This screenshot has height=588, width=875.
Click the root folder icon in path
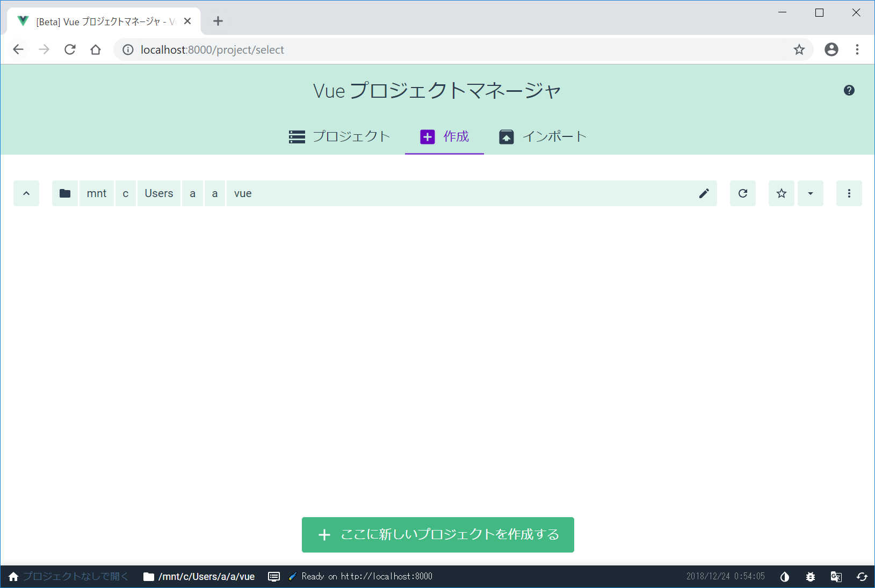65,193
